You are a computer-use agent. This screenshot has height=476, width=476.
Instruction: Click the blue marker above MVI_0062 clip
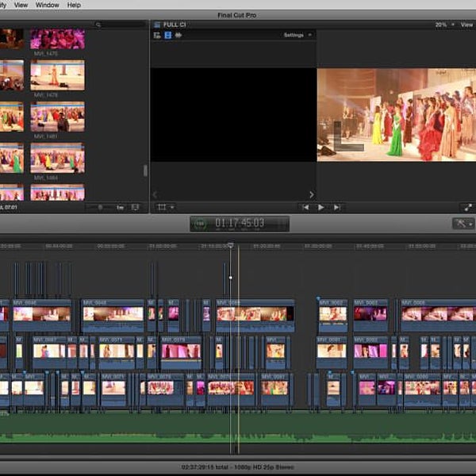318,299
